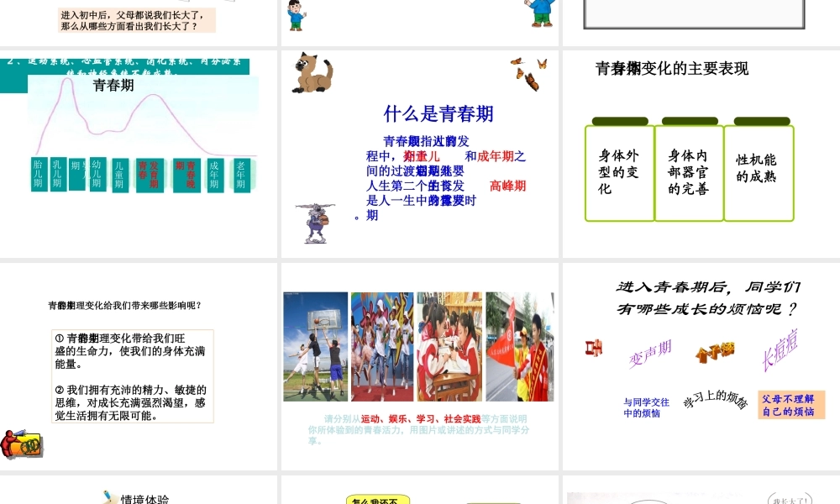Select the students studying photo
This screenshot has width=840, height=504.
450,347
